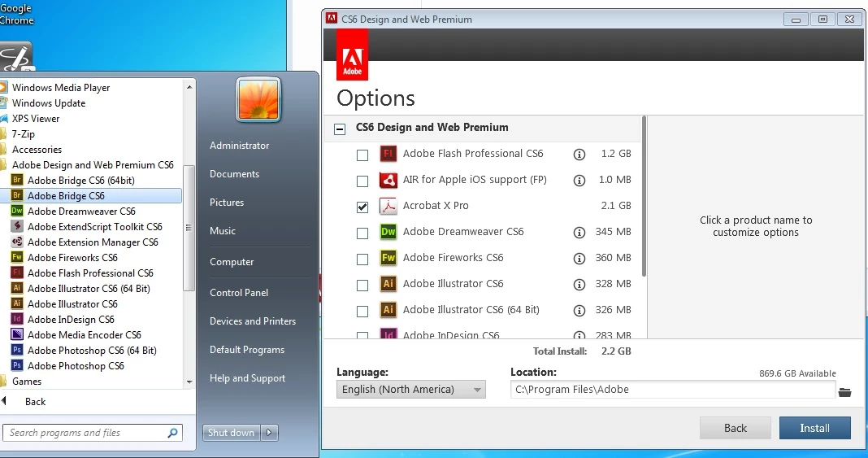This screenshot has height=458, width=868.
Task: Open Adobe Extension Manager CS6
Action: (92, 242)
